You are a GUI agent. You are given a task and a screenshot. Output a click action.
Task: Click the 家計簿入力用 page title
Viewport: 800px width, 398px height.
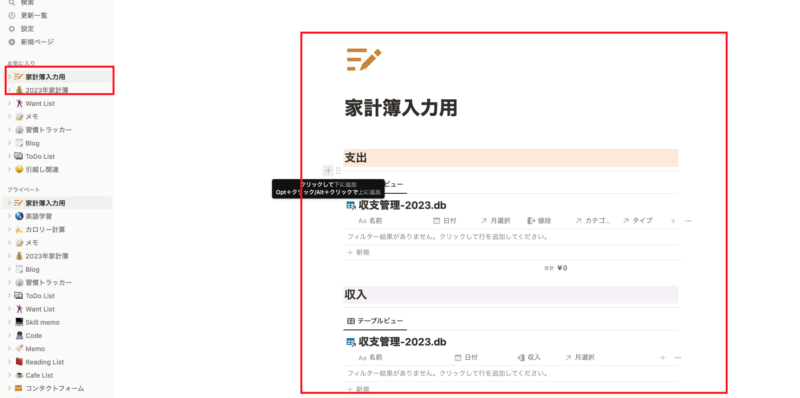click(x=401, y=108)
